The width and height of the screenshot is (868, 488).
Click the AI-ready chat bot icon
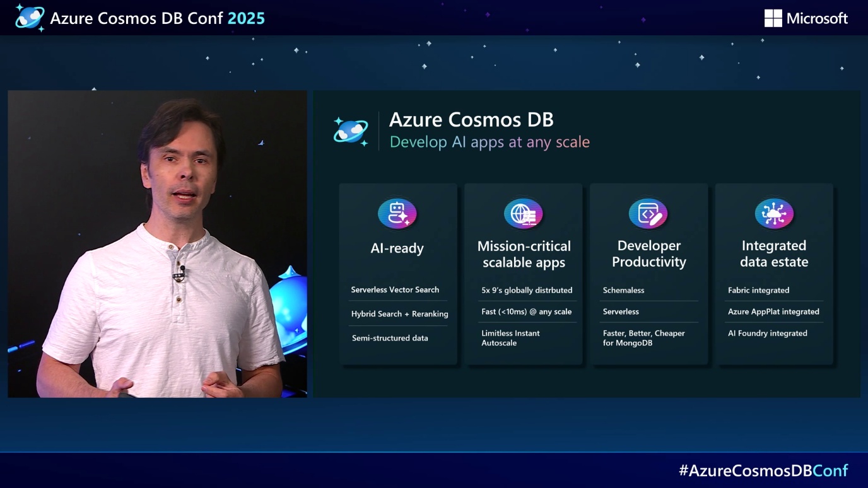[x=397, y=214]
